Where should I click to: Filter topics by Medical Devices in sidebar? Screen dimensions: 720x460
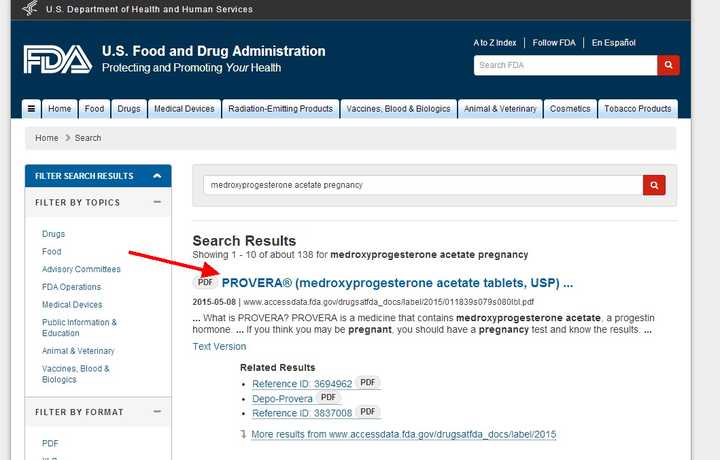tap(72, 305)
